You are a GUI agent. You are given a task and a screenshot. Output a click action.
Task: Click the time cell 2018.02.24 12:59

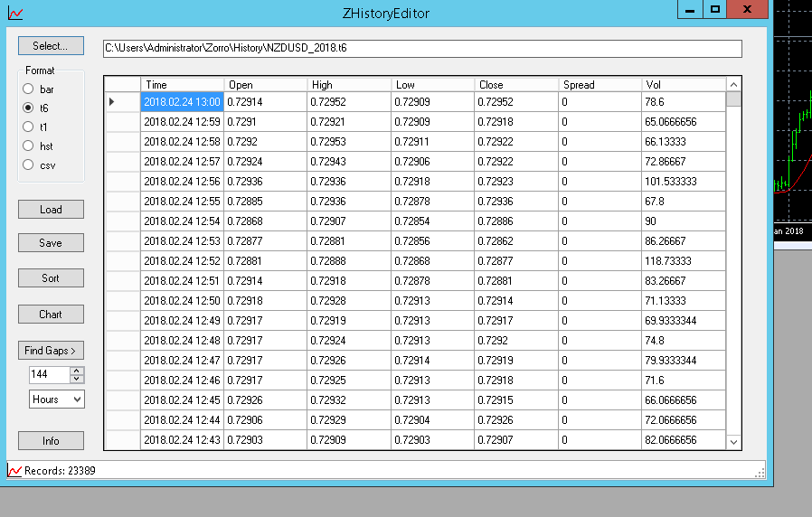(x=182, y=122)
